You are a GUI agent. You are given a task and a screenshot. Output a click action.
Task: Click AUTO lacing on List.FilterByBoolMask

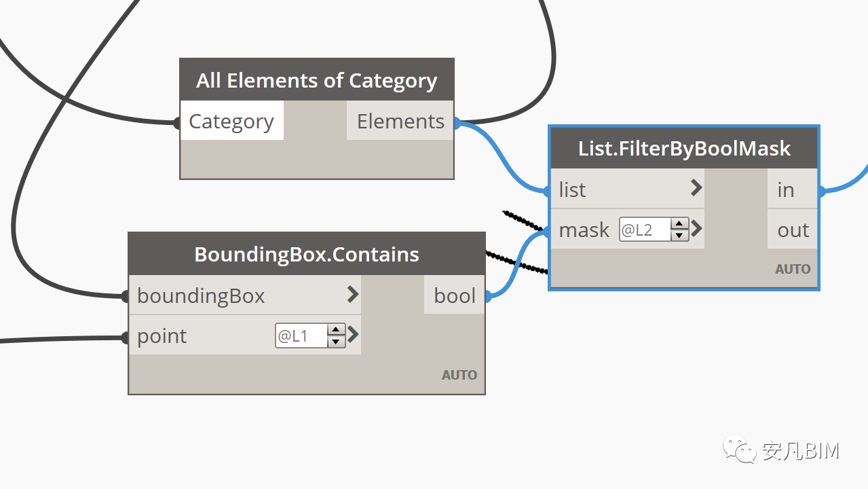pyautogui.click(x=793, y=269)
